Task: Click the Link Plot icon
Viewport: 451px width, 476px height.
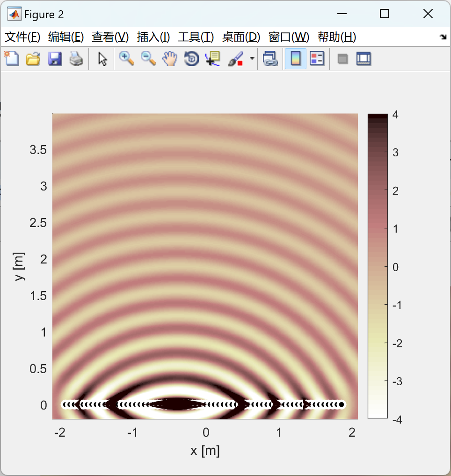Action: click(270, 59)
